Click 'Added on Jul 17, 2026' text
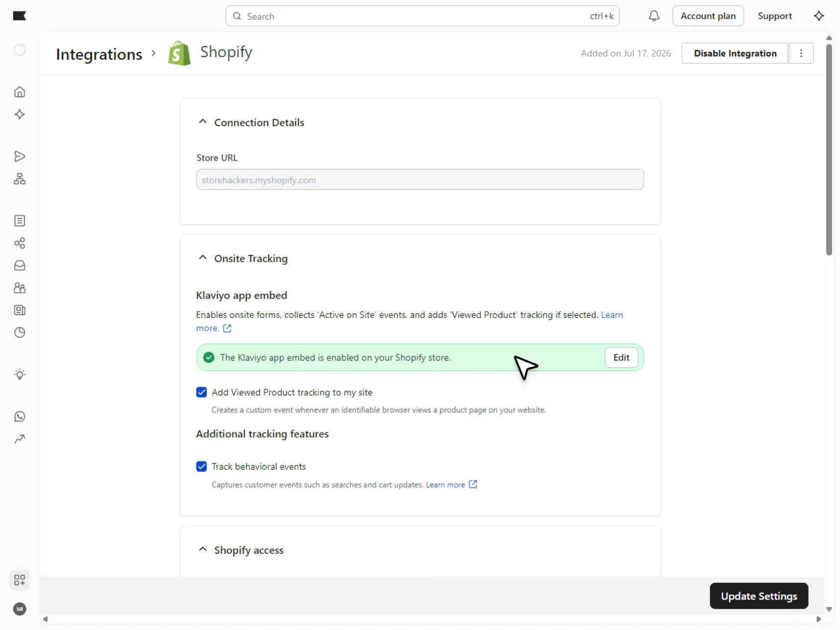840x630 pixels. (x=626, y=53)
